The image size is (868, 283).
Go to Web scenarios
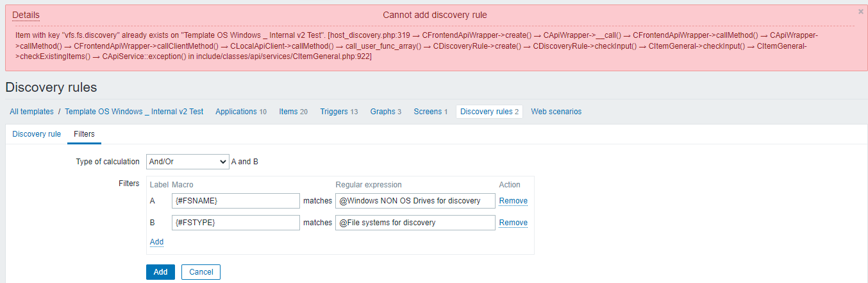556,112
